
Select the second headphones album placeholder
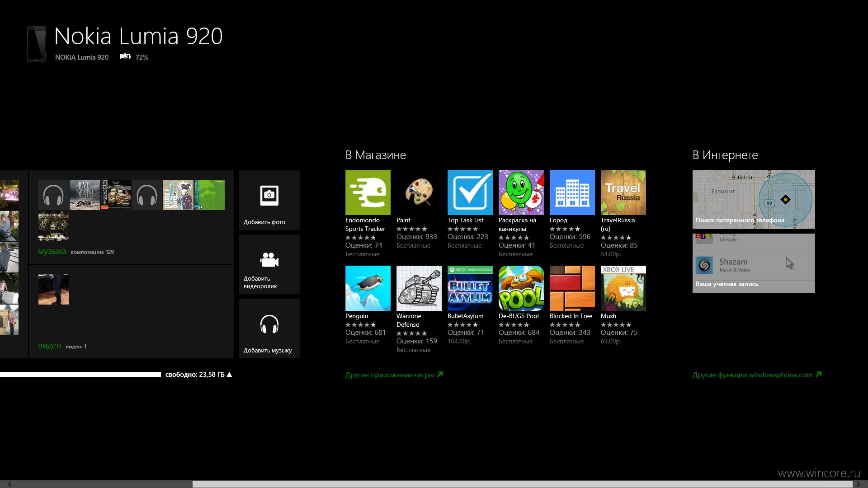tap(147, 195)
